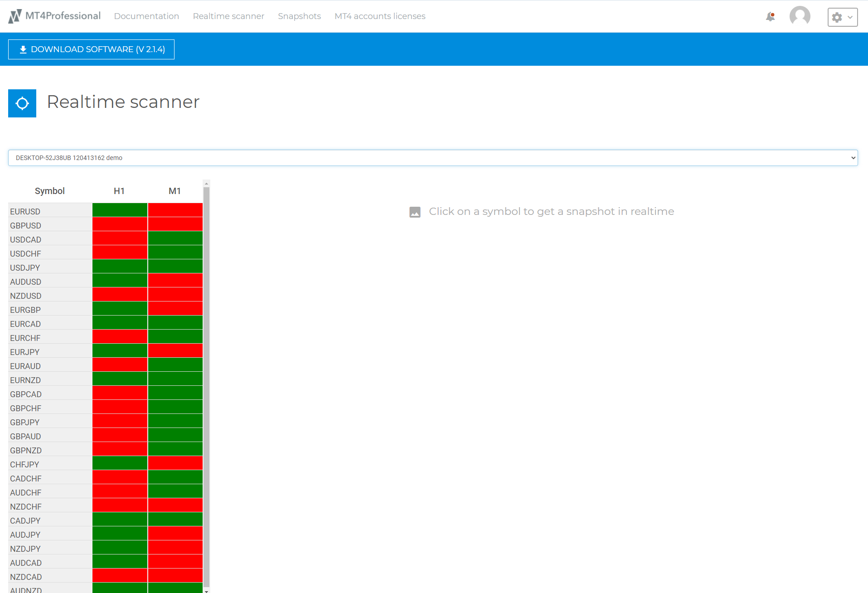Download software version 2.1.4
Image resolution: width=868 pixels, height=593 pixels.
(91, 49)
